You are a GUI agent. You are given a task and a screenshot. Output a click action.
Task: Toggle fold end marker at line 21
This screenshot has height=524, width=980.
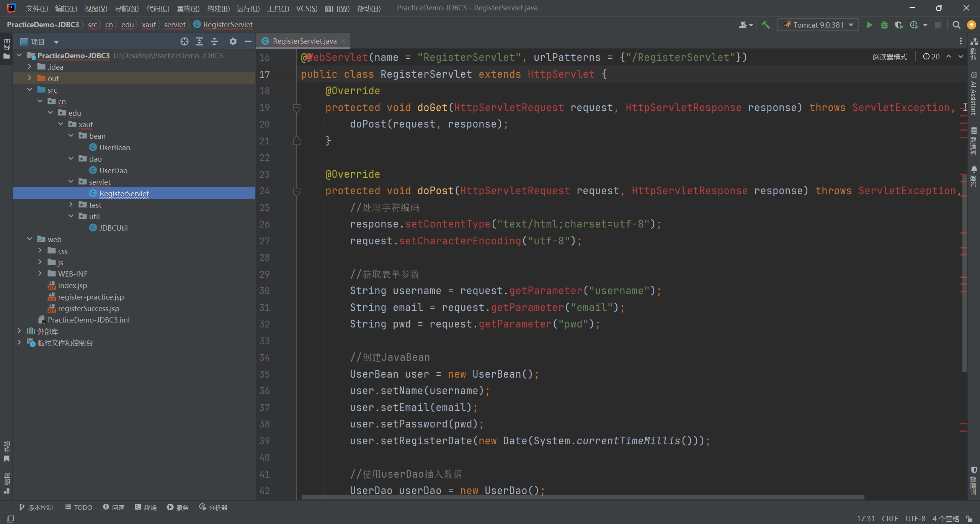coord(297,141)
